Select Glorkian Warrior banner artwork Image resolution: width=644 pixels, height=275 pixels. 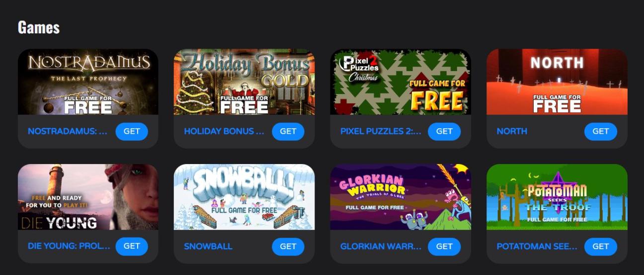(x=401, y=197)
